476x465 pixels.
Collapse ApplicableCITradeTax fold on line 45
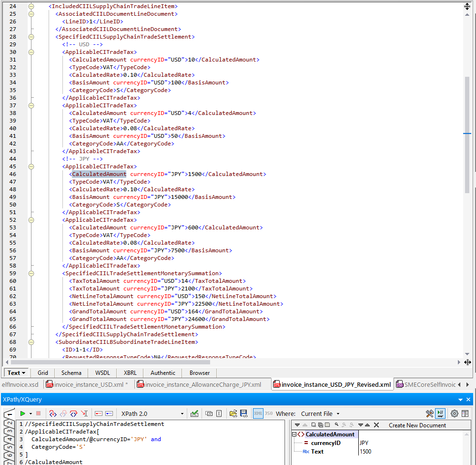point(31,166)
